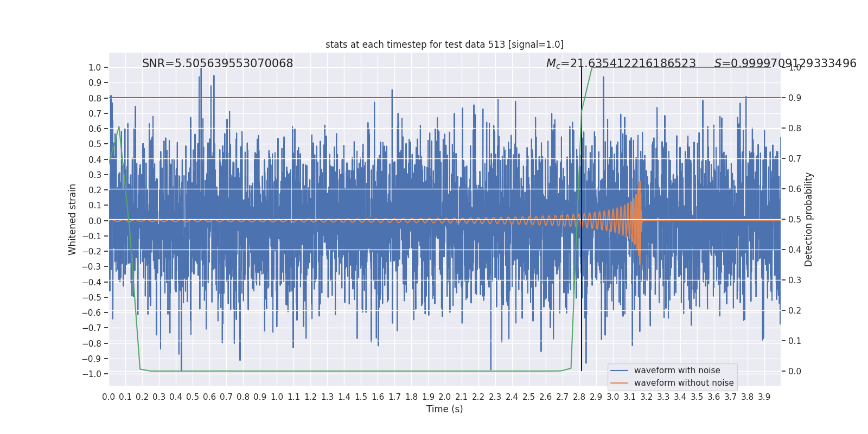Click the 2.0 tick on time axis
Image resolution: width=868 pixels, height=434 pixels.
pyautogui.click(x=444, y=397)
